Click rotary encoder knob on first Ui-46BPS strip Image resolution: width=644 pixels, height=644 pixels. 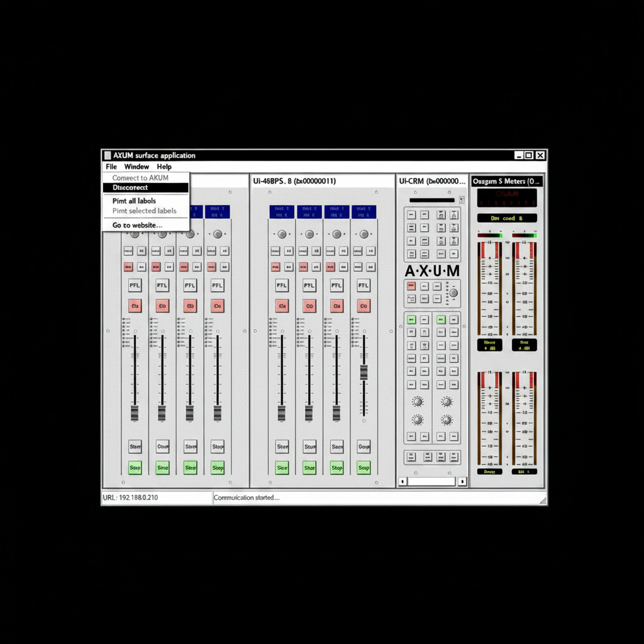pyautogui.click(x=282, y=234)
